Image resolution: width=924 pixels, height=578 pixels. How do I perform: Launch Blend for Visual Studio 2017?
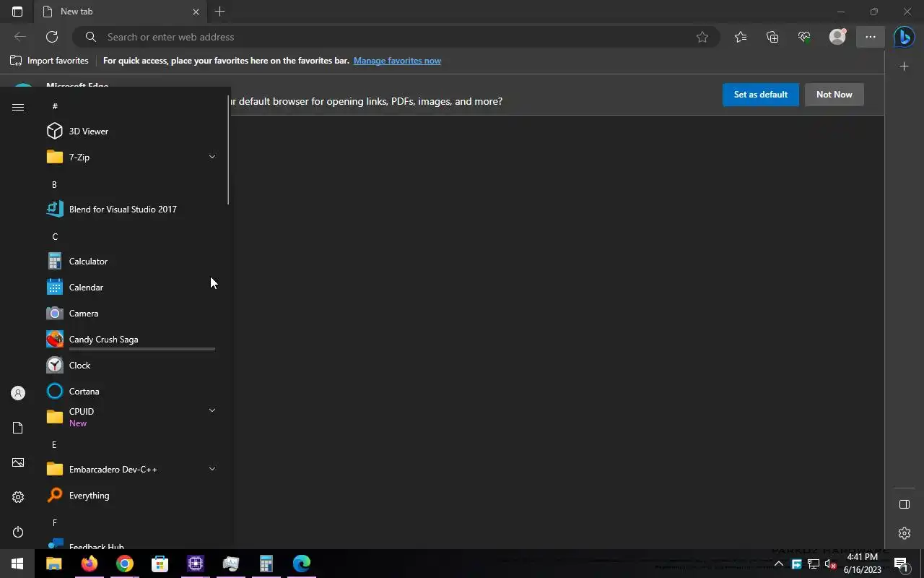tap(131, 209)
